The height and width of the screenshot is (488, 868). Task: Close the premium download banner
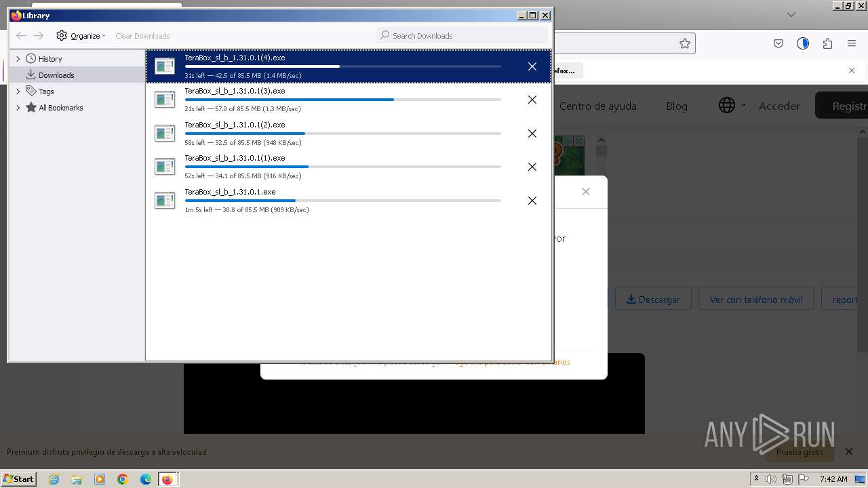(849, 451)
